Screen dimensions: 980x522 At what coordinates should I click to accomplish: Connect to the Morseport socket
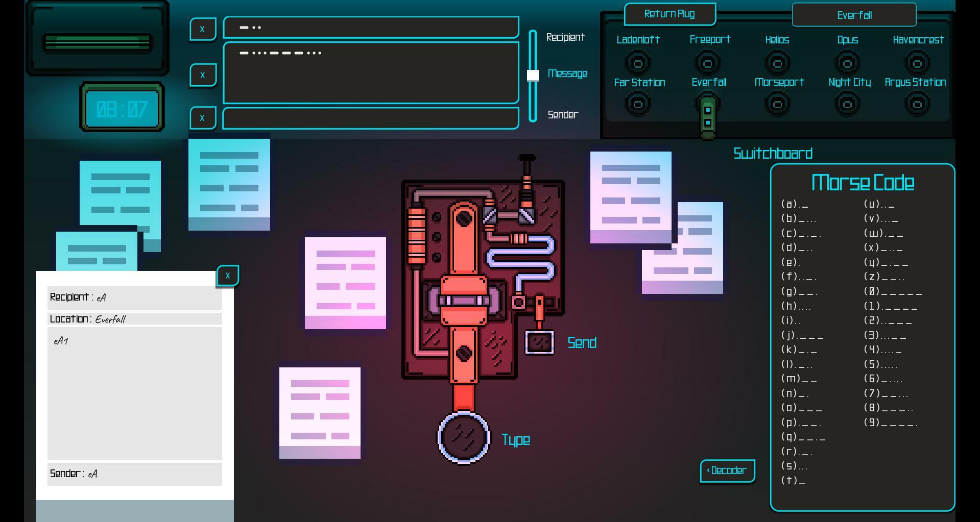click(x=777, y=105)
